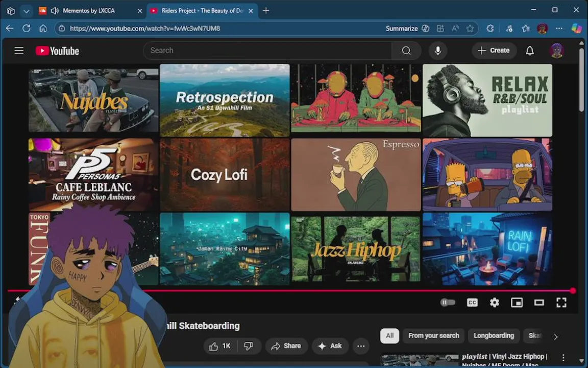The image size is (588, 368).
Task: Open the YouTube guide hamburger menu
Action: point(19,50)
